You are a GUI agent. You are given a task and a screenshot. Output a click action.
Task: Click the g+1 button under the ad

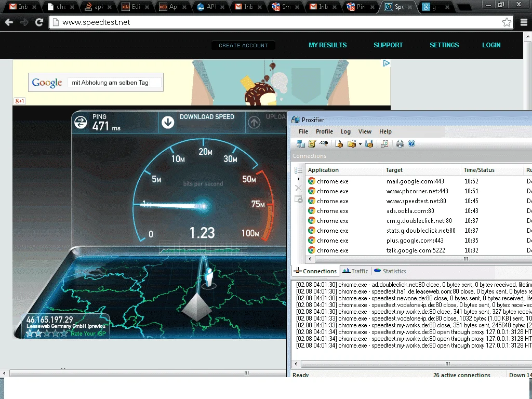tap(20, 101)
